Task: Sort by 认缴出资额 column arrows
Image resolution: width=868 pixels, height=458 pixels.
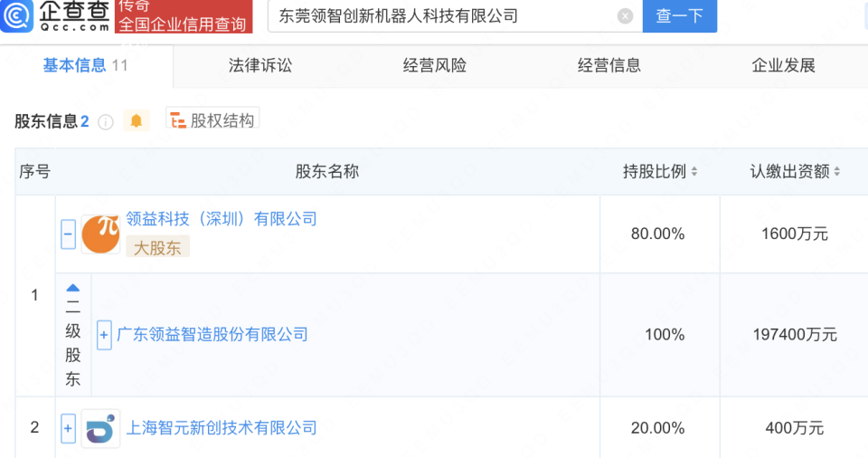Action: 836,172
